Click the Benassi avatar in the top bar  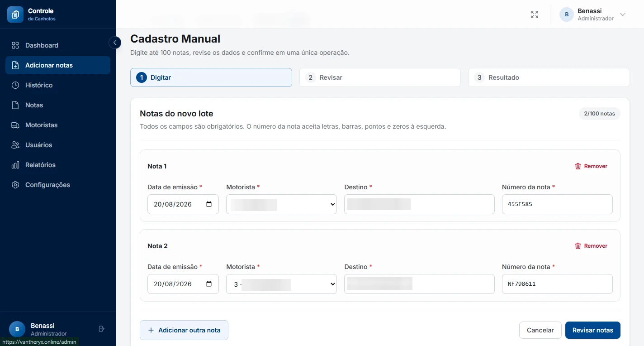(x=567, y=14)
